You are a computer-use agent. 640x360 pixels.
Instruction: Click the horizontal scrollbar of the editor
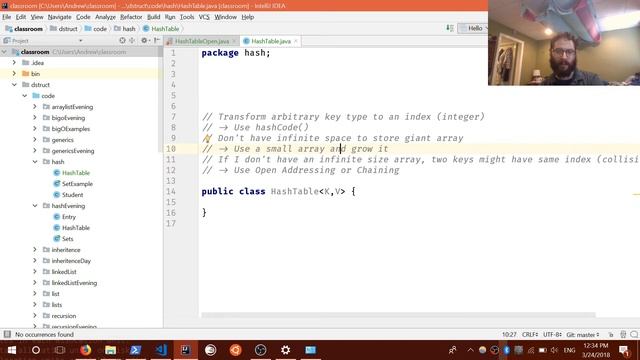(x=398, y=315)
